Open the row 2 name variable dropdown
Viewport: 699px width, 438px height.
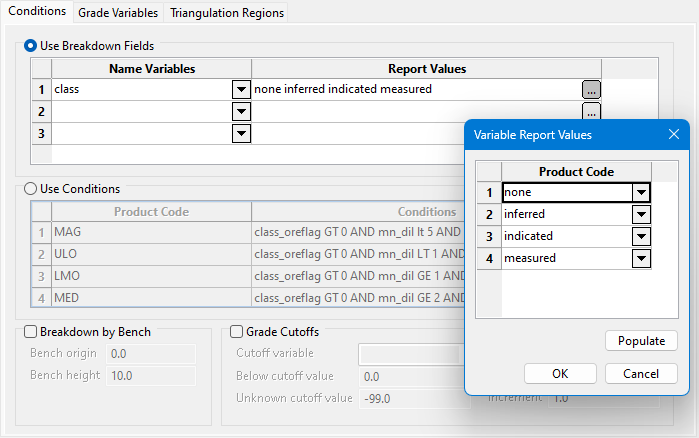tap(240, 111)
